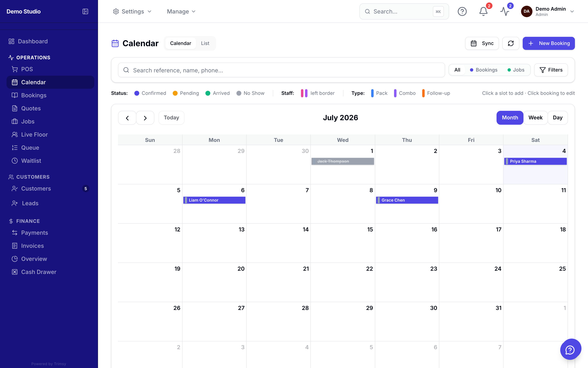Go to previous month with left chevron
588x368 pixels.
(x=127, y=118)
